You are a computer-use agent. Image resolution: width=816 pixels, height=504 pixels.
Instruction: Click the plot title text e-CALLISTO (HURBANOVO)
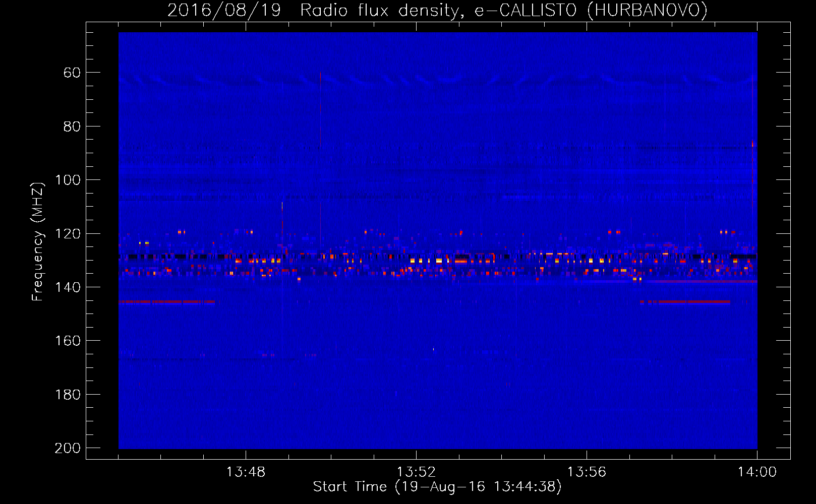point(591,11)
